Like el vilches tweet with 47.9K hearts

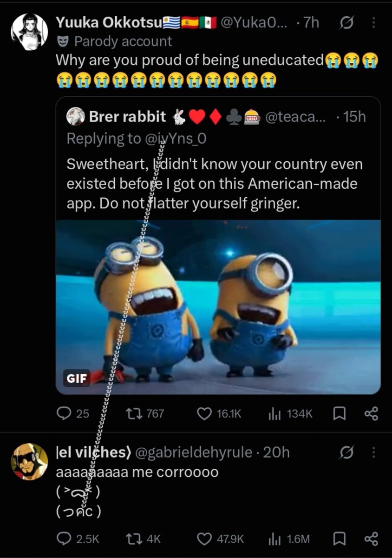click(x=204, y=538)
